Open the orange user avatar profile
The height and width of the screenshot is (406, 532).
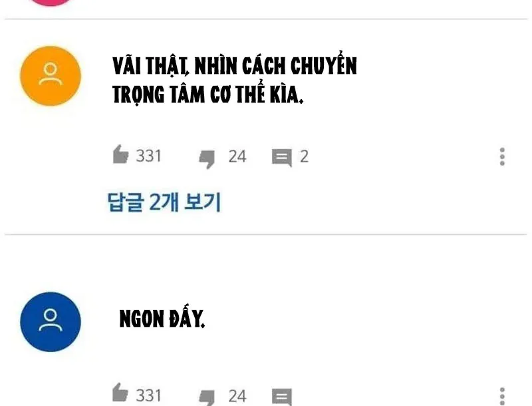[51, 76]
